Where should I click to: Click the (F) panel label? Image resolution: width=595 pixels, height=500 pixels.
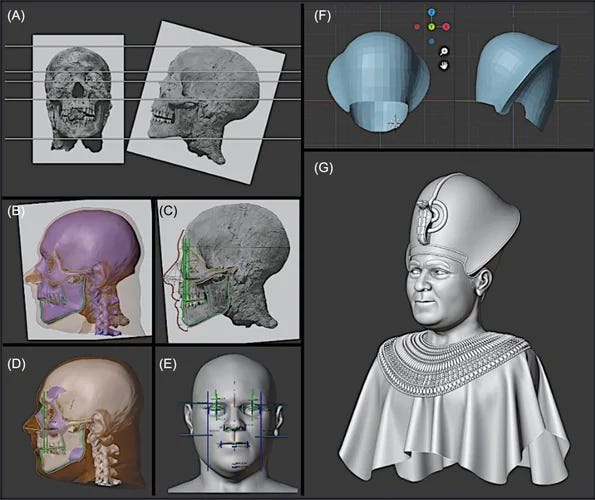[323, 16]
